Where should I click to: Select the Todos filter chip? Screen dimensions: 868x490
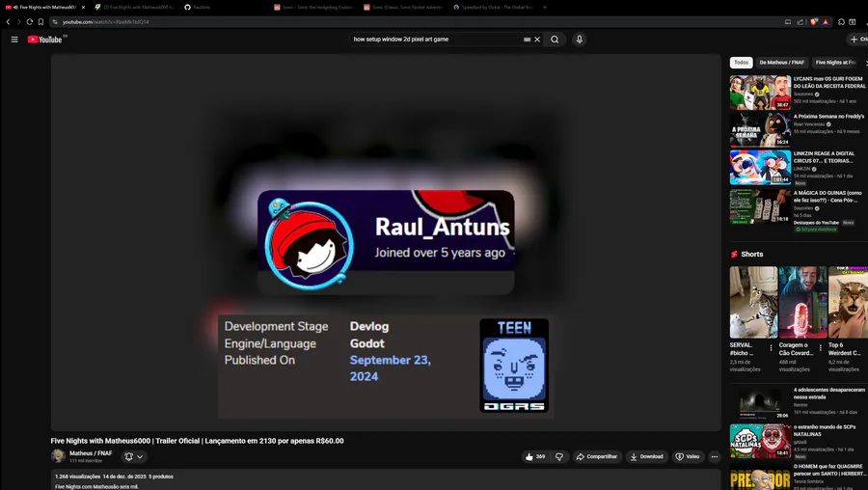click(x=742, y=63)
